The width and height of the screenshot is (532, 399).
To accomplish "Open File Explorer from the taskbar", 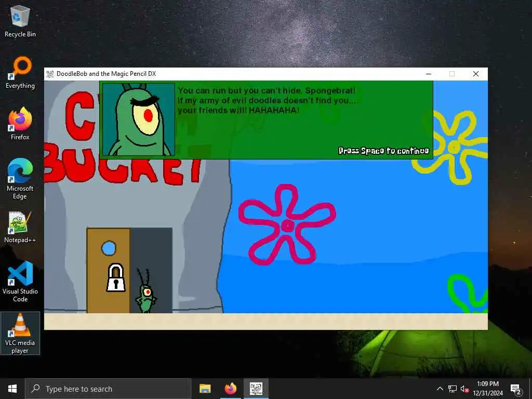I will (205, 389).
